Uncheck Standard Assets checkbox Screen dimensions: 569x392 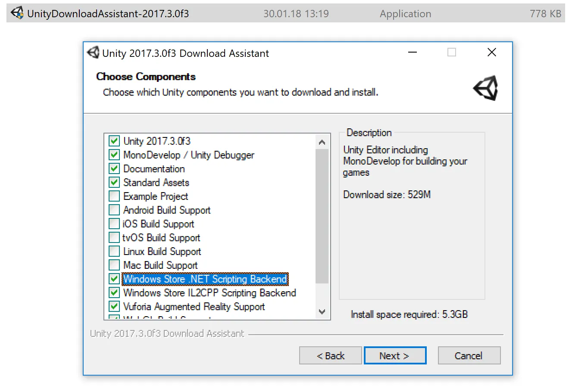(114, 182)
